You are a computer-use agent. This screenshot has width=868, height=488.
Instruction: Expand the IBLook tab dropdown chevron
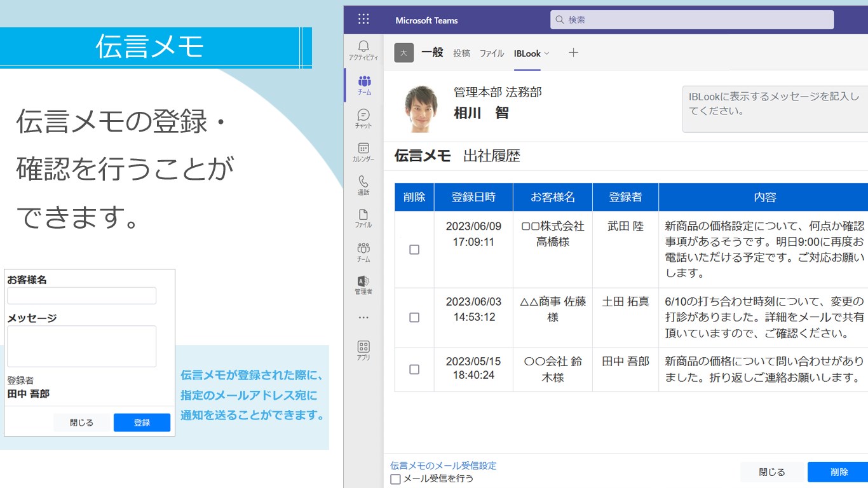(x=546, y=53)
